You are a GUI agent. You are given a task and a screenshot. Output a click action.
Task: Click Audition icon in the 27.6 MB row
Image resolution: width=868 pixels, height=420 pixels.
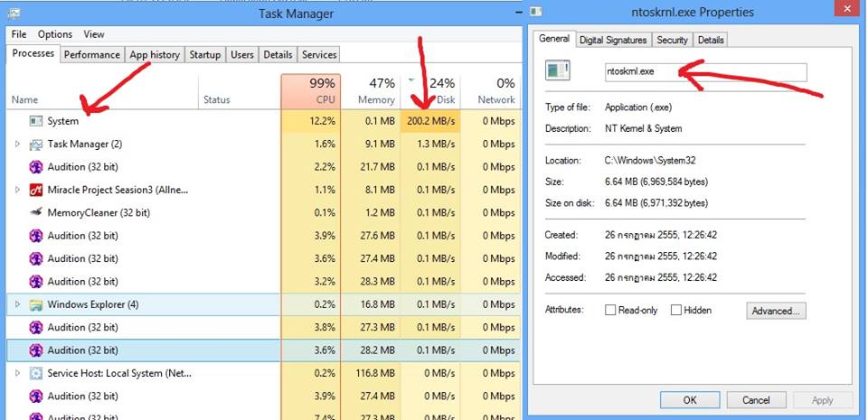click(x=36, y=236)
